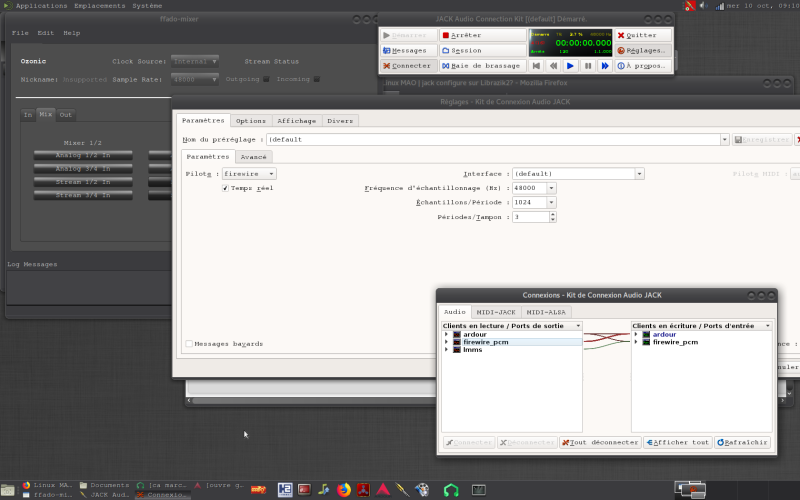Viewport: 800px width, 500px height.
Task: Click the Rafraîchir refresh button
Action: 742,442
